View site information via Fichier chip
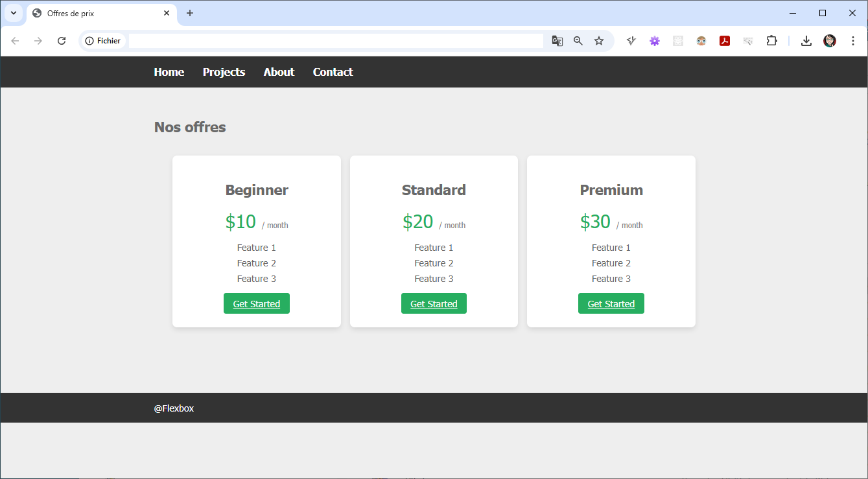868x479 pixels. tap(103, 41)
